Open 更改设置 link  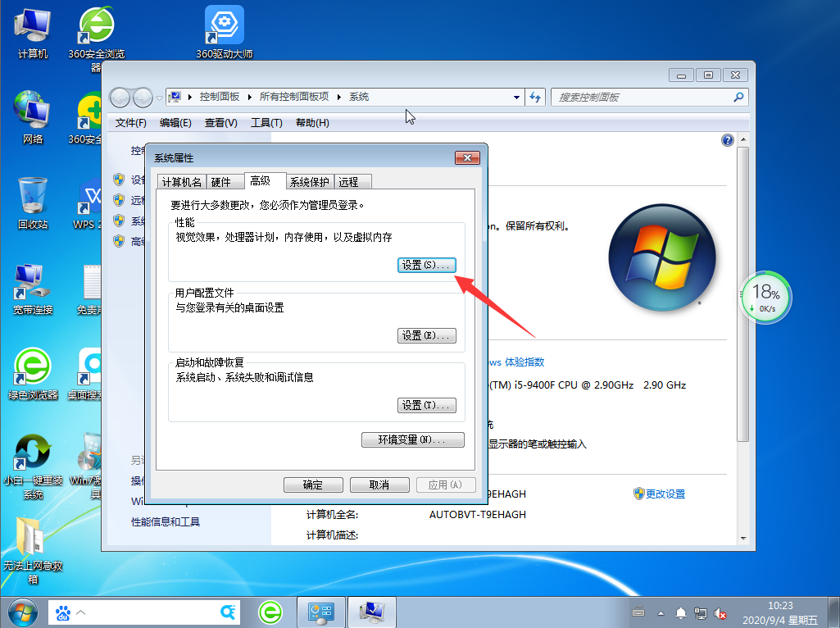(665, 494)
